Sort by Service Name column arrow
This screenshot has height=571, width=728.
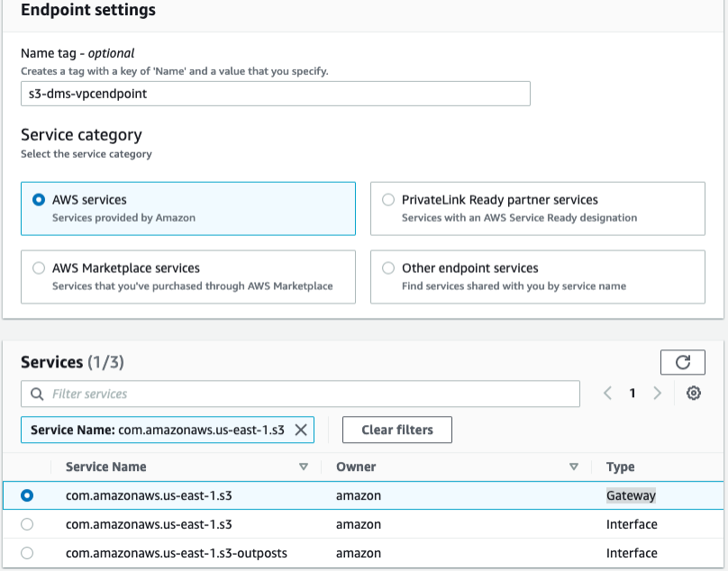pos(304,467)
